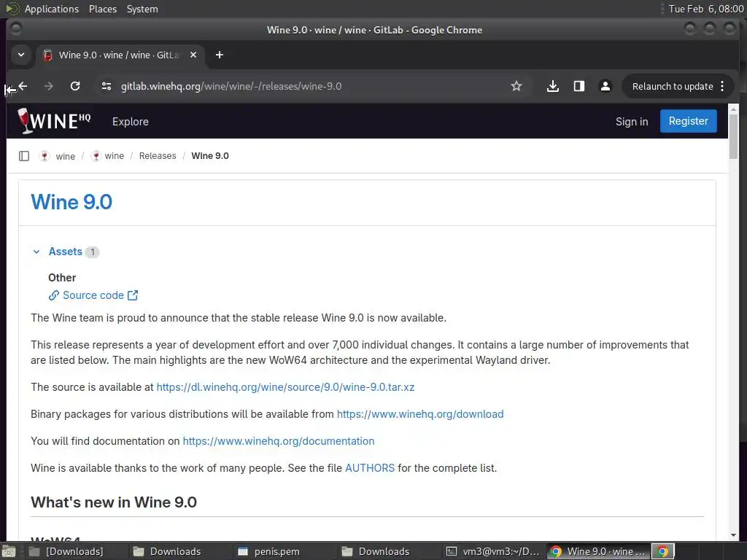747x560 pixels.
Task: Open the wine-9.0.tar.xz source URL
Action: [285, 387]
